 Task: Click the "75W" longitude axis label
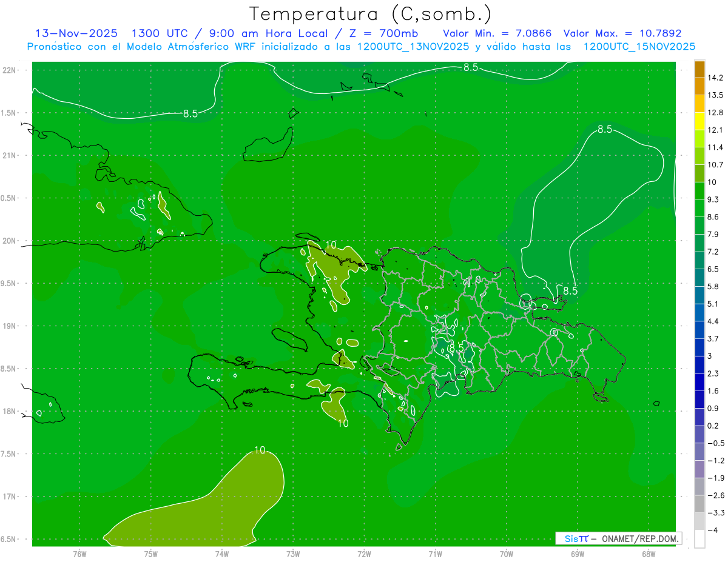pyautogui.click(x=150, y=554)
